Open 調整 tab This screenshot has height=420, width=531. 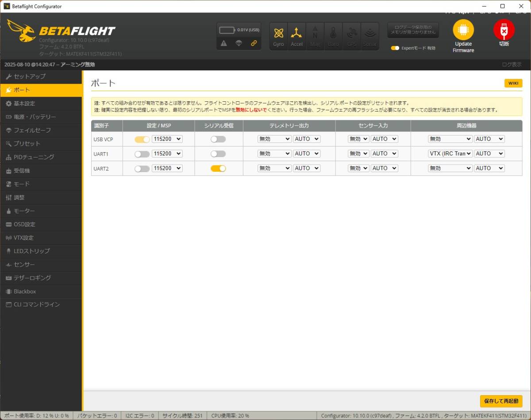41,197
